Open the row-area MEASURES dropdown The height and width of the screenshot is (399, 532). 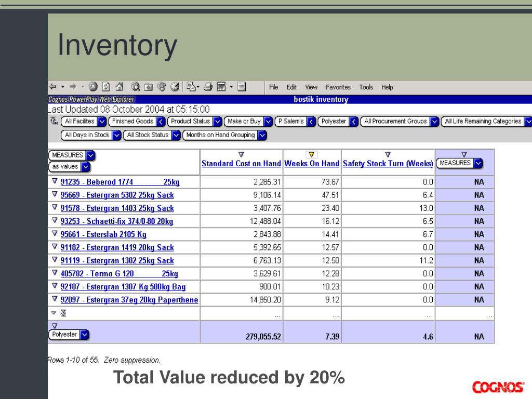click(x=90, y=155)
